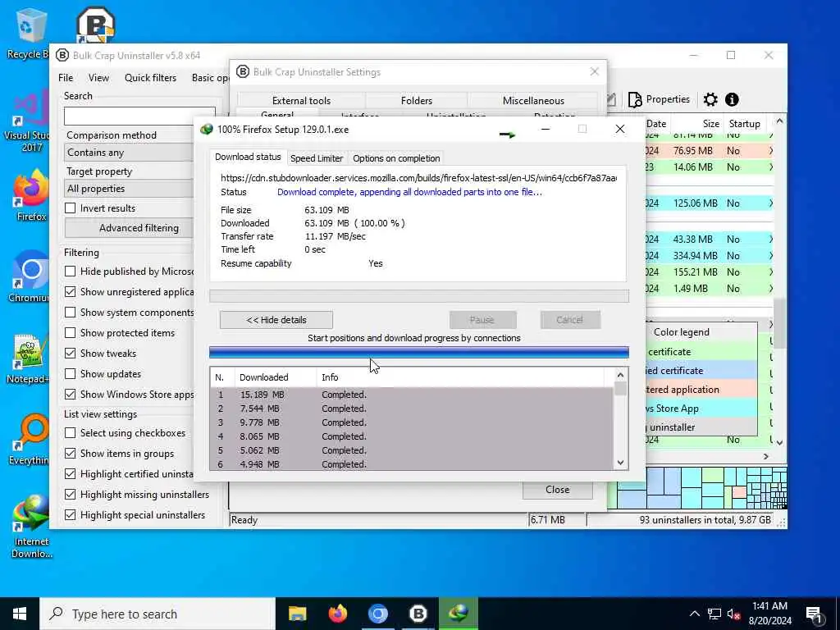Open the Comparison method Contains any dropdown
The image size is (840, 630).
(129, 153)
